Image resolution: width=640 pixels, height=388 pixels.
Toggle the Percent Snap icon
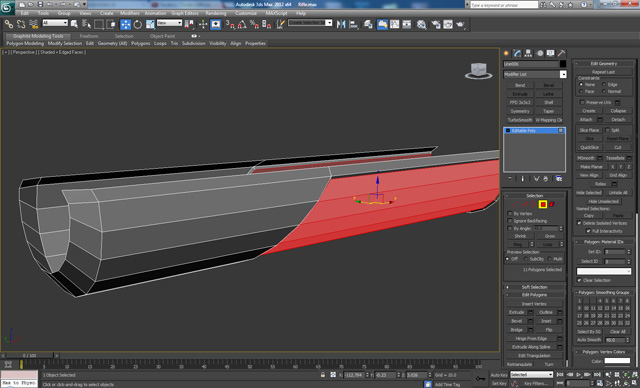click(x=254, y=24)
